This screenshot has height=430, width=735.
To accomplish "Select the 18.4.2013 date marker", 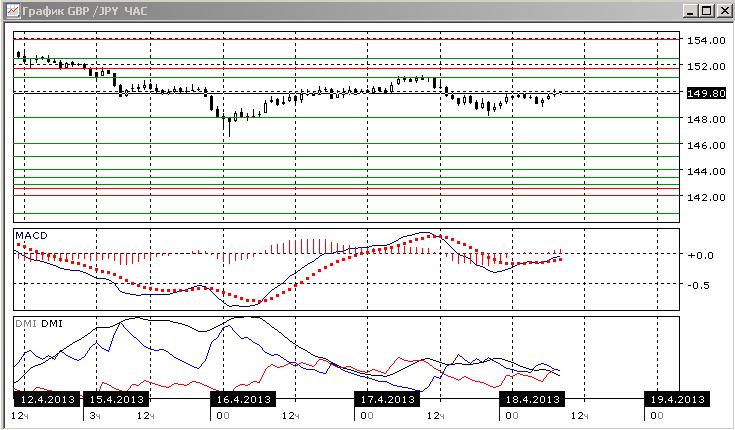I will (532, 399).
